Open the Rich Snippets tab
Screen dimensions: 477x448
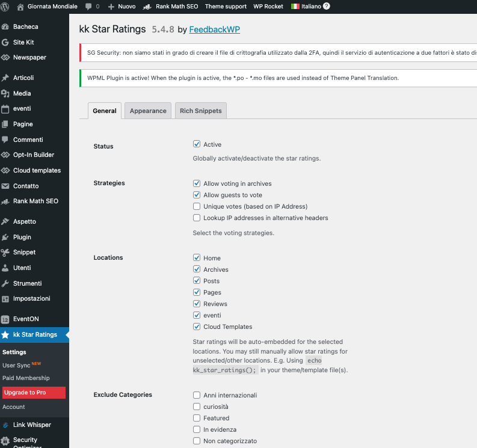[x=201, y=111]
